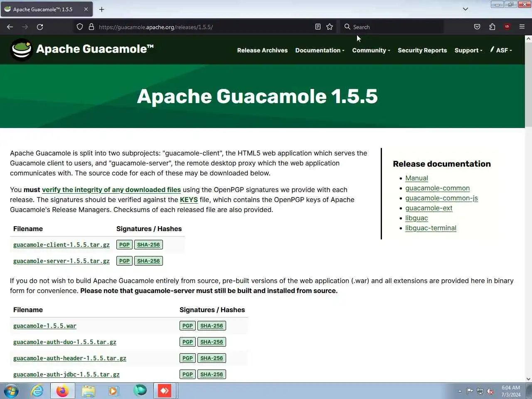This screenshot has width=532, height=399.
Task: Open SHA-256 hash for guacamole-server
Action: pos(148,261)
